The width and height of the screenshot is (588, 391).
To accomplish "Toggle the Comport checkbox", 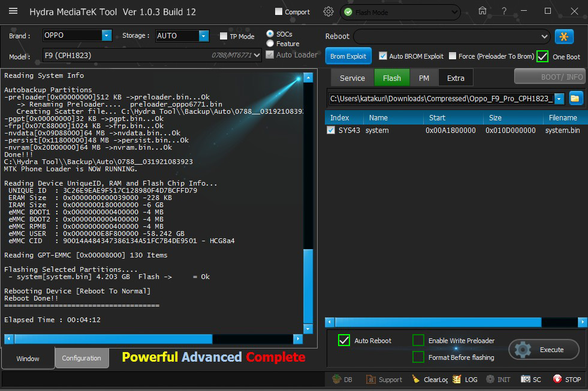I will tap(279, 11).
